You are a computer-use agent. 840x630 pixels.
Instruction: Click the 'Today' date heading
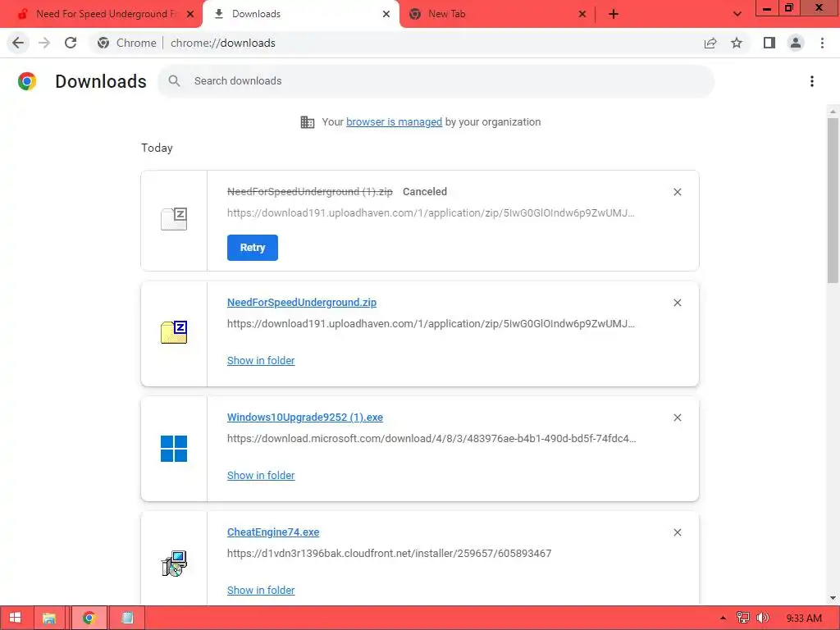[x=157, y=148]
